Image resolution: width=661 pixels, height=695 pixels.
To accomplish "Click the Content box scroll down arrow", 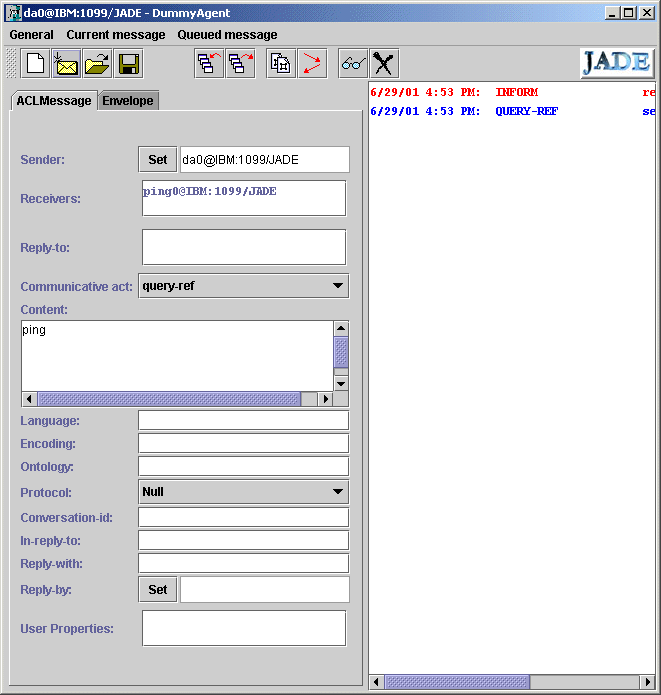I will pos(341,383).
